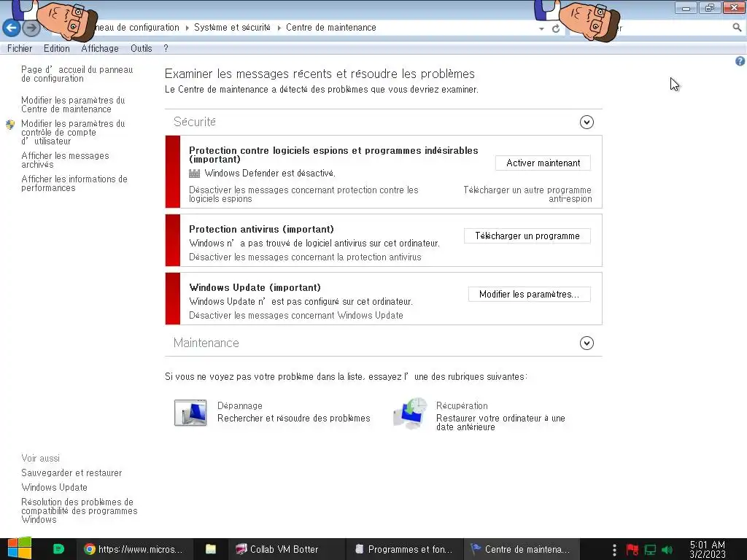Open Afficher les messages archivés

[x=65, y=160]
